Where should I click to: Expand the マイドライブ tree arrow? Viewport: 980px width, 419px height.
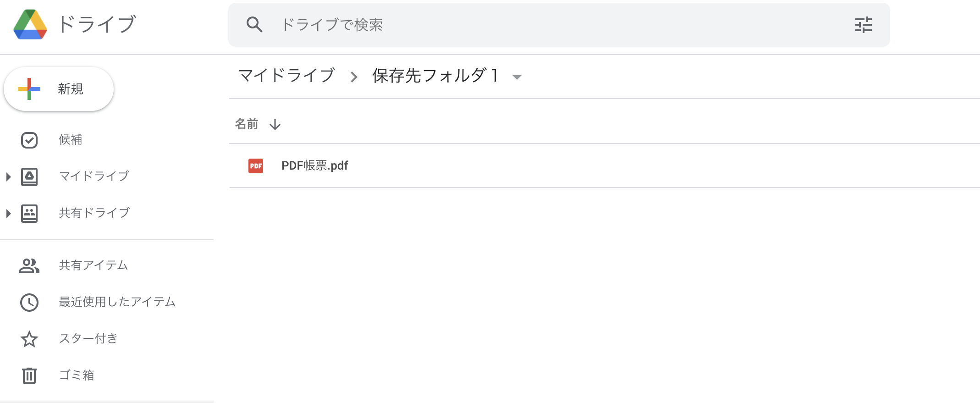(x=7, y=176)
